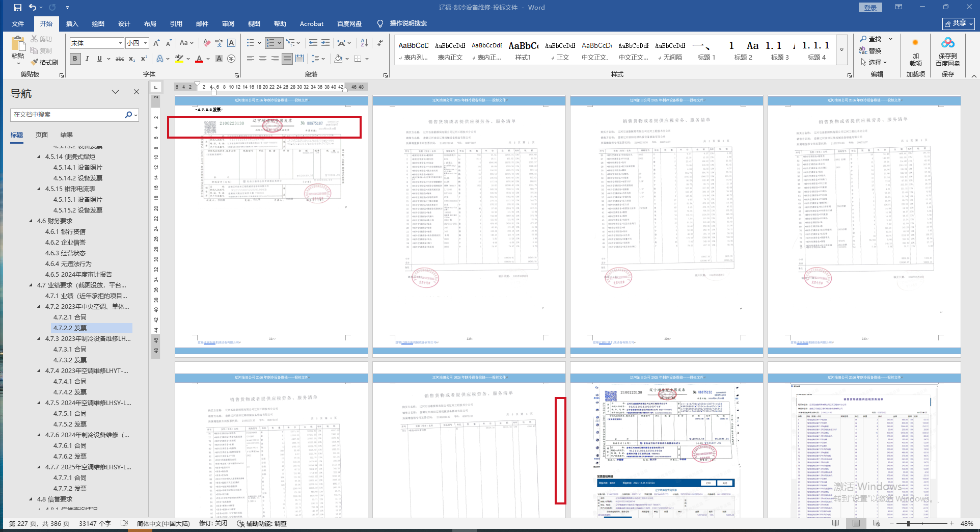Click the 登录 (Sign in) button
Viewport: 980px width, 532px height.
[870, 8]
